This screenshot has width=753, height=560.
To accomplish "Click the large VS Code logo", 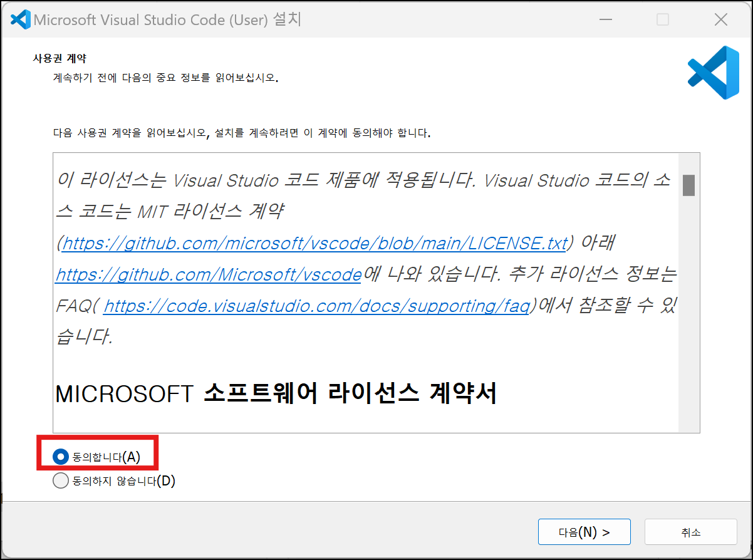I will coord(714,73).
